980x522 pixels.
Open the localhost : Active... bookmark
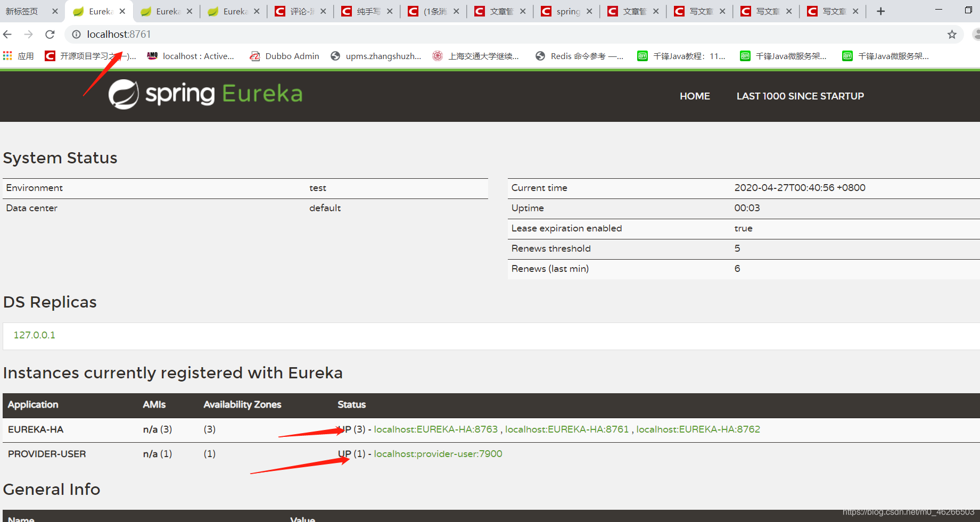pyautogui.click(x=191, y=56)
